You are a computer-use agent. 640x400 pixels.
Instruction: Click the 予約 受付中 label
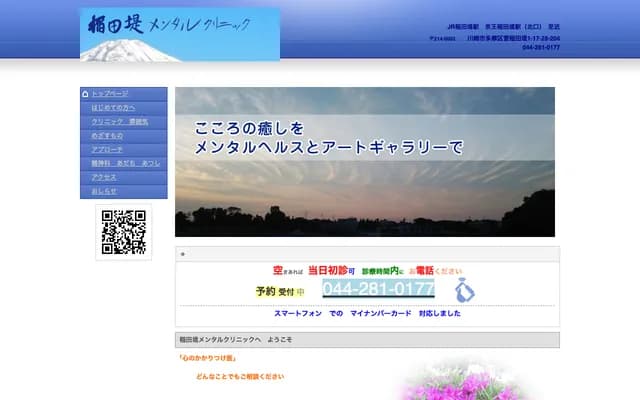tap(280, 292)
